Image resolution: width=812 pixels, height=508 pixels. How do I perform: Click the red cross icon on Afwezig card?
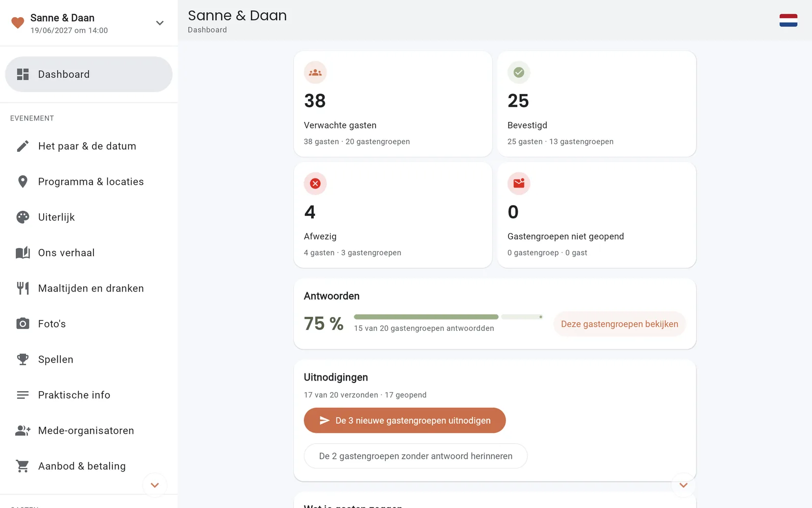tap(315, 183)
